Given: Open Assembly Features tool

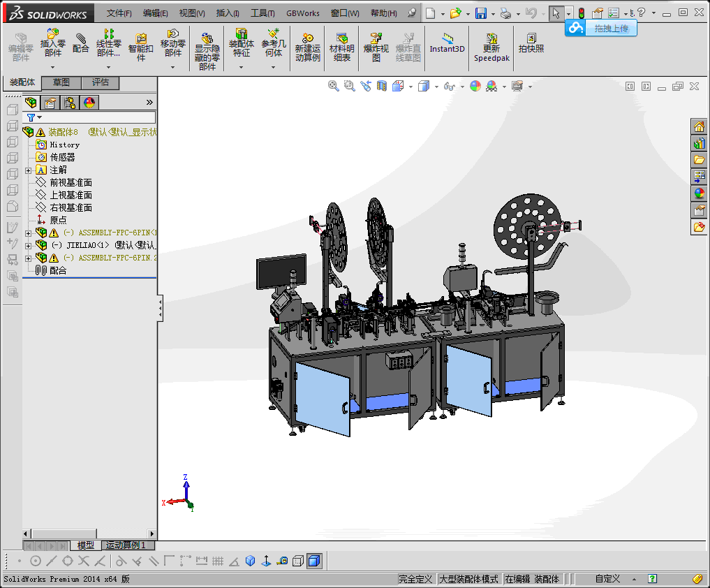Looking at the screenshot, I should [x=242, y=43].
